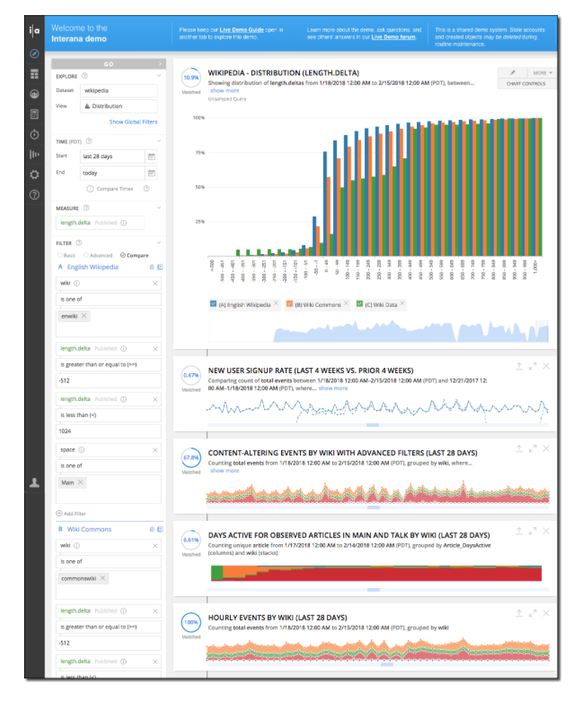588x701 pixels.
Task: Close the Hourly Events by Wiki chart
Action: (547, 614)
